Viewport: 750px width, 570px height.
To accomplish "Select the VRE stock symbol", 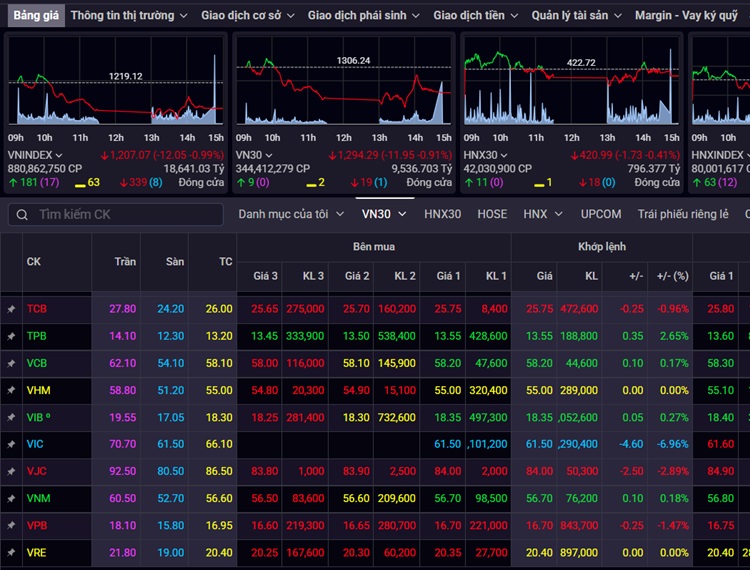I will coord(36,553).
